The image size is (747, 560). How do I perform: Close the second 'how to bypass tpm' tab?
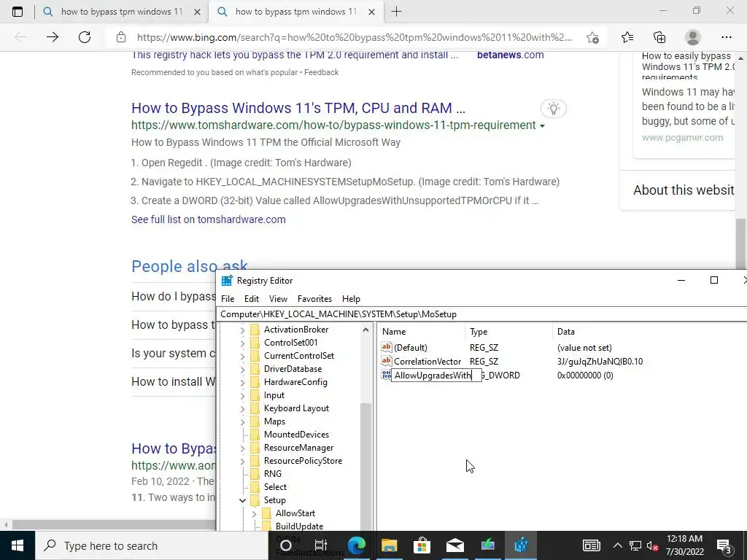coord(372,12)
